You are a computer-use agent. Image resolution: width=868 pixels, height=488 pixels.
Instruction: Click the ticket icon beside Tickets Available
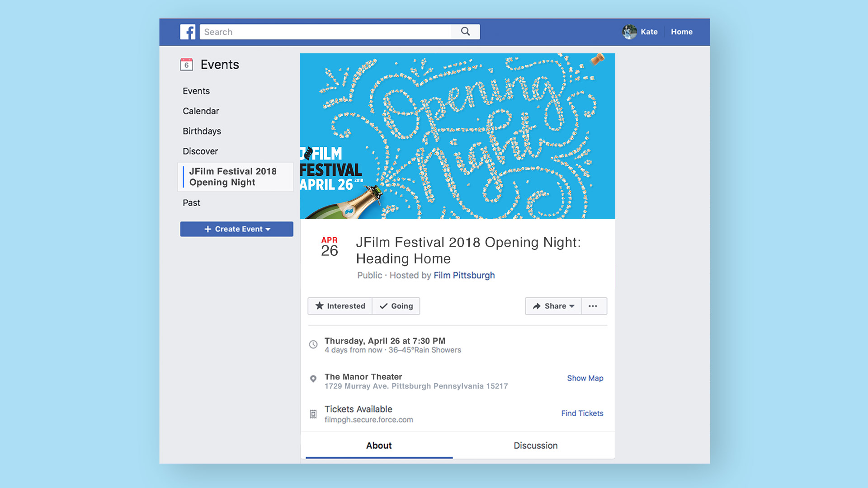coord(313,414)
